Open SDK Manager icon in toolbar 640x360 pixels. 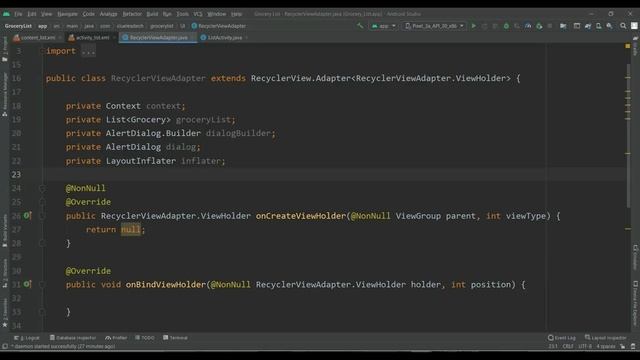tap(609, 26)
